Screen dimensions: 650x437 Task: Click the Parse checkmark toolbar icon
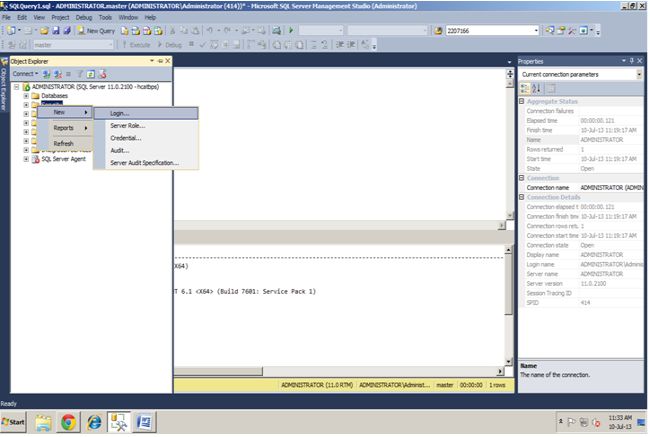coord(203,44)
